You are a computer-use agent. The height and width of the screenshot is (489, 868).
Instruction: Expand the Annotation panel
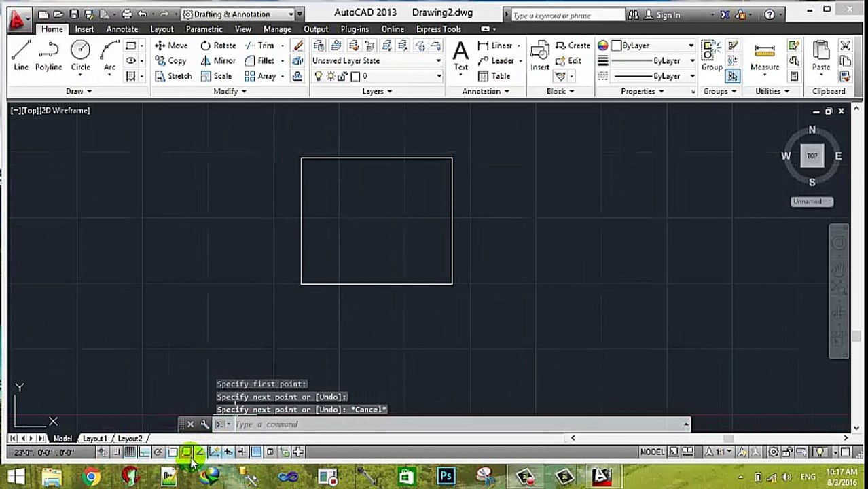pyautogui.click(x=485, y=92)
